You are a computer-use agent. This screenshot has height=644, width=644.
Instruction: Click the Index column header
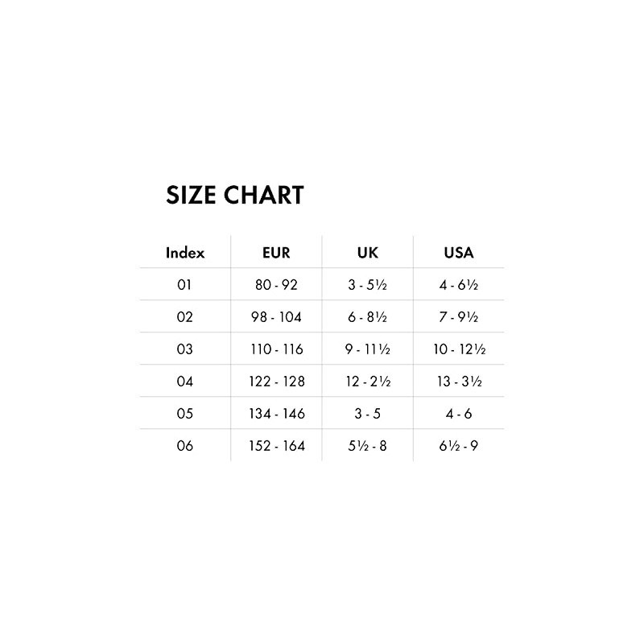click(185, 252)
